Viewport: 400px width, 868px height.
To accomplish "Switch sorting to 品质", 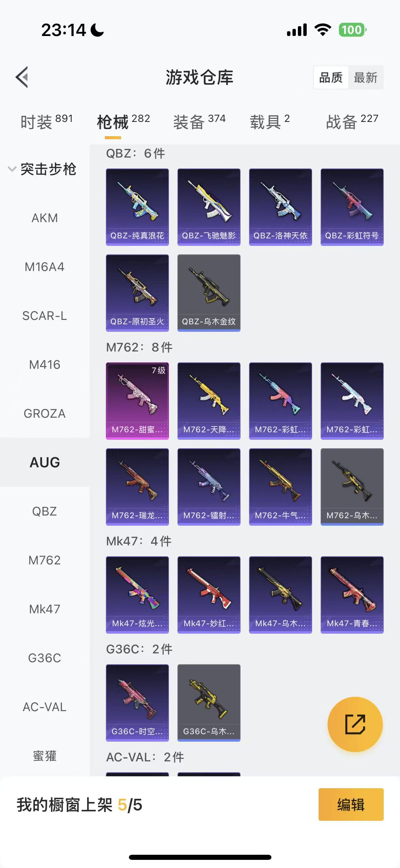I will pos(331,77).
